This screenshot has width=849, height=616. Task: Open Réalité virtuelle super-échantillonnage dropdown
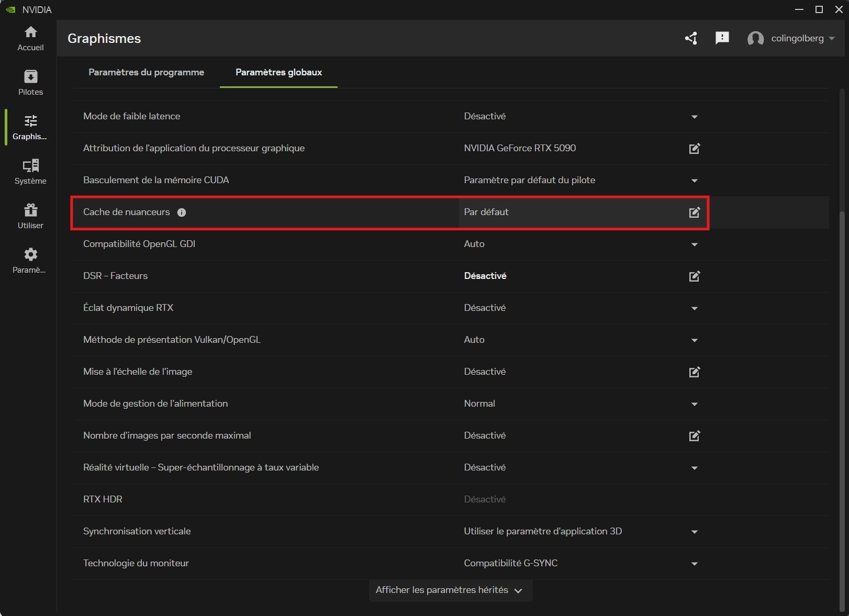[695, 468]
